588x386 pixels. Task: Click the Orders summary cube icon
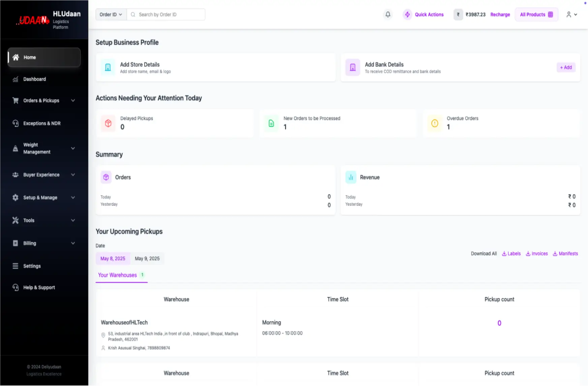pyautogui.click(x=106, y=177)
